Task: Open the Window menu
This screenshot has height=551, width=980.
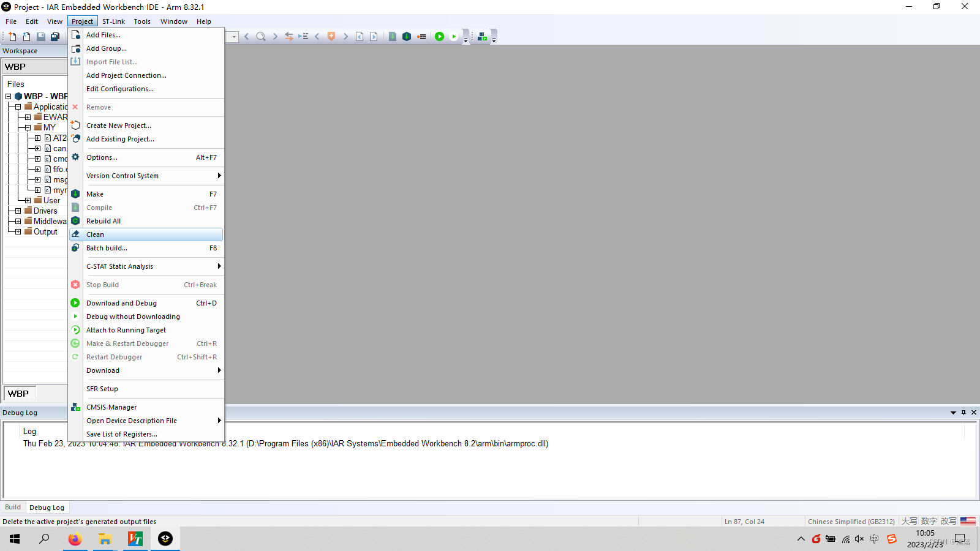Action: click(x=174, y=21)
